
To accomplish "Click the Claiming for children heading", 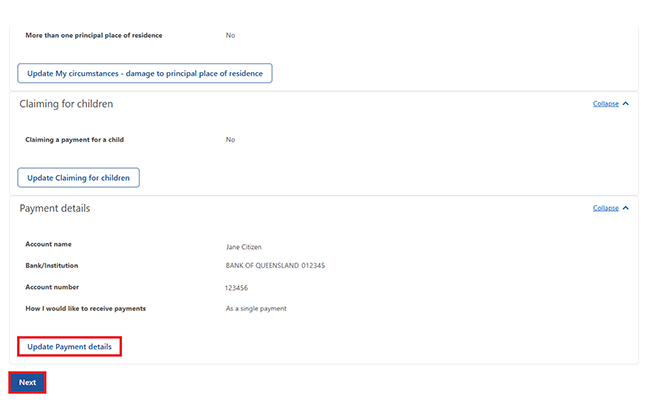I will pos(66,104).
